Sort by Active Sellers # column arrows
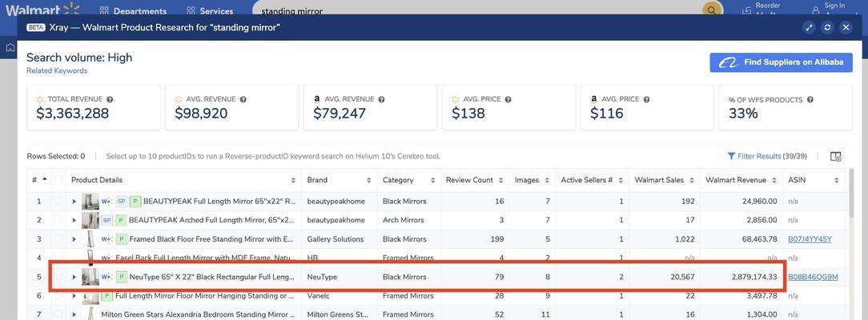 621,180
